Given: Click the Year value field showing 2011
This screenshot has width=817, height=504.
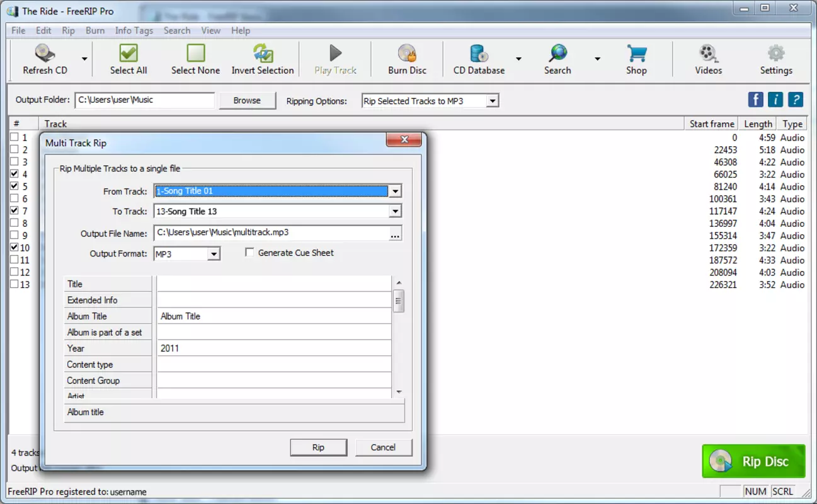Looking at the screenshot, I should coord(274,348).
